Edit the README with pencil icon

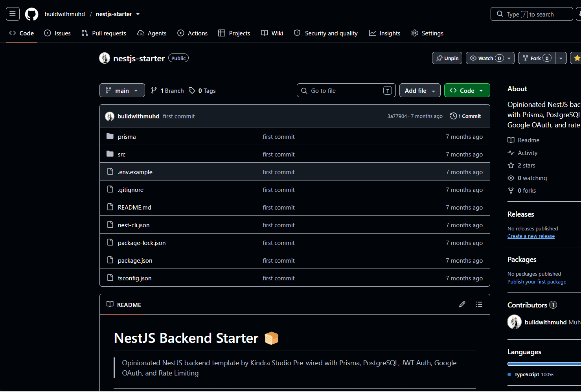pyautogui.click(x=462, y=304)
